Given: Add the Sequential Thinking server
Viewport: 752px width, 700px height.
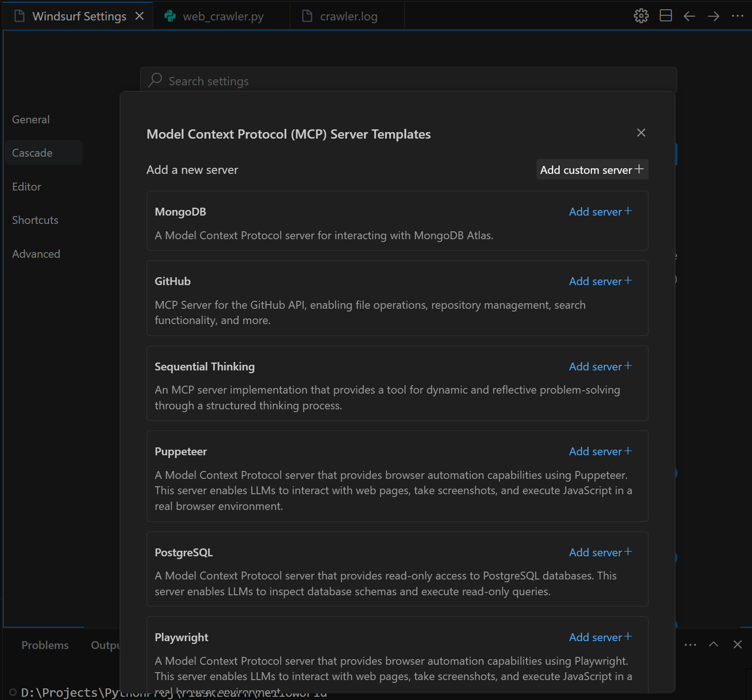Looking at the screenshot, I should [600, 367].
